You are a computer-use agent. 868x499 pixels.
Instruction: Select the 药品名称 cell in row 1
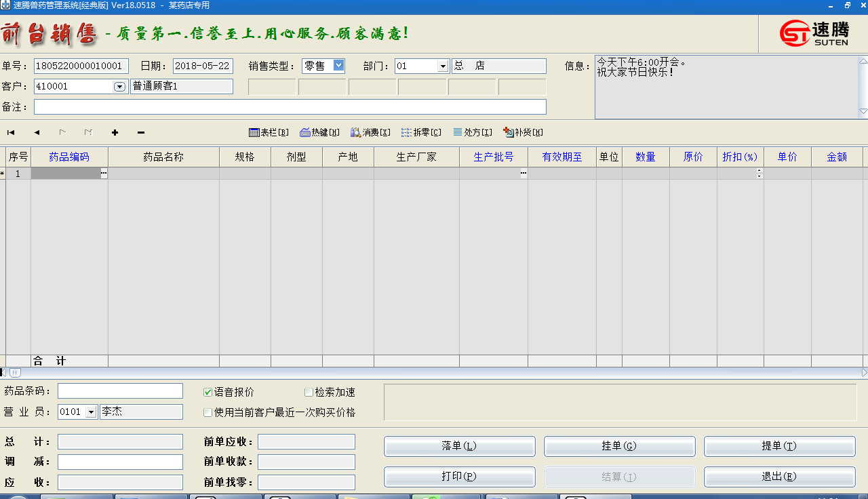click(x=163, y=174)
